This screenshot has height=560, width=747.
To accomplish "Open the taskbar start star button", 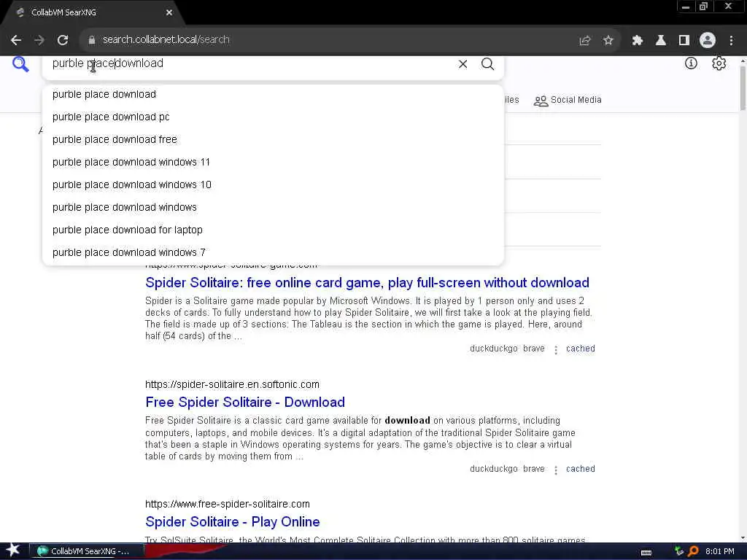I will (x=12, y=550).
